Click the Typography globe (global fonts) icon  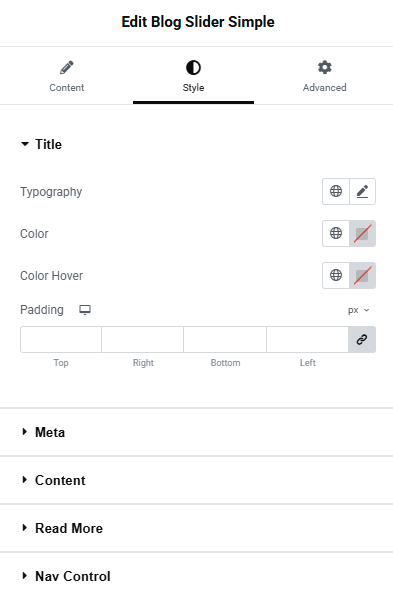(x=336, y=191)
